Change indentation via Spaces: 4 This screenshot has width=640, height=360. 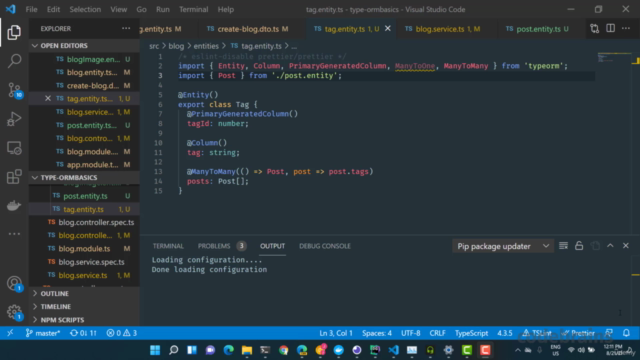click(377, 333)
